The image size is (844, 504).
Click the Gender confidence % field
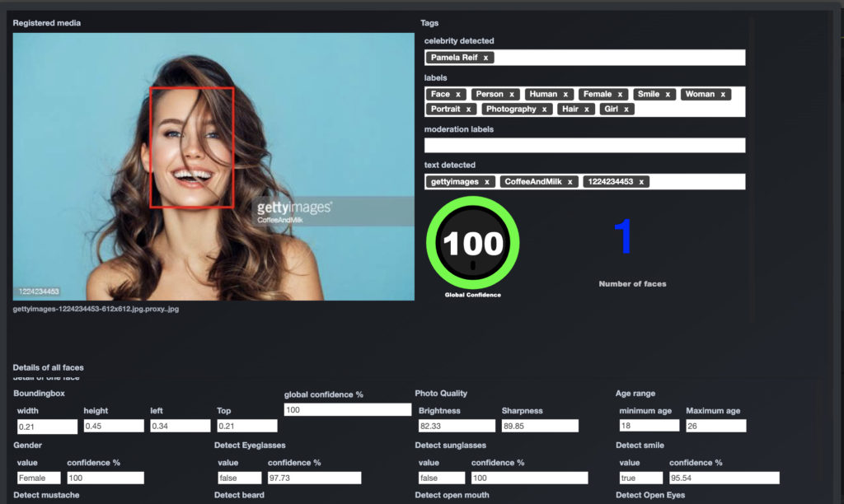point(105,478)
